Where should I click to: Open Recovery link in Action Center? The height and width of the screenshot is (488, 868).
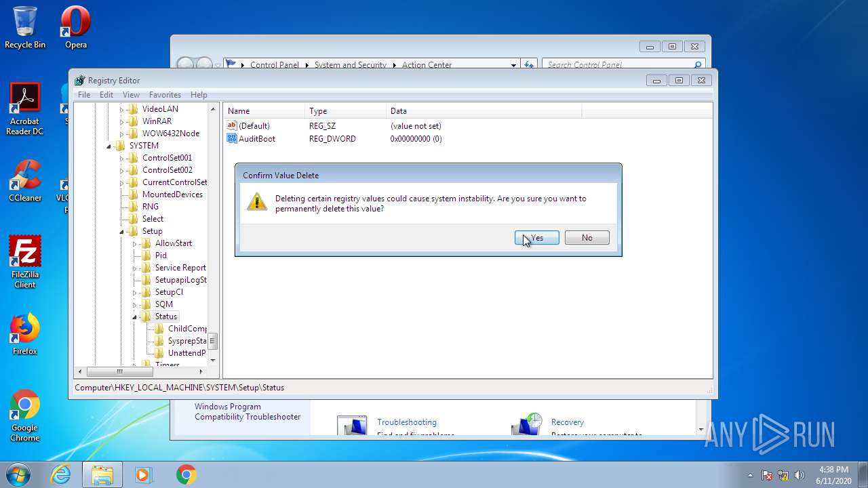click(x=568, y=422)
